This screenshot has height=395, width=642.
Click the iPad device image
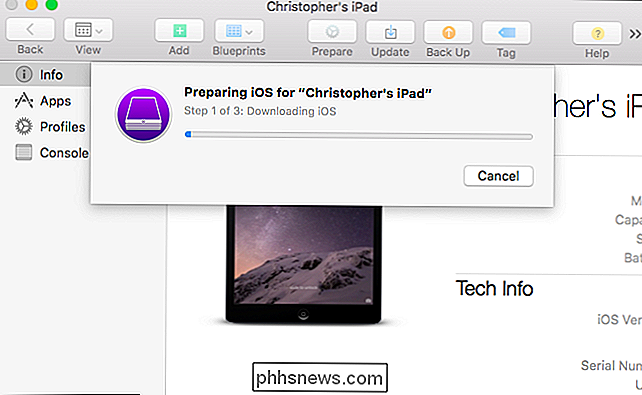(x=303, y=265)
